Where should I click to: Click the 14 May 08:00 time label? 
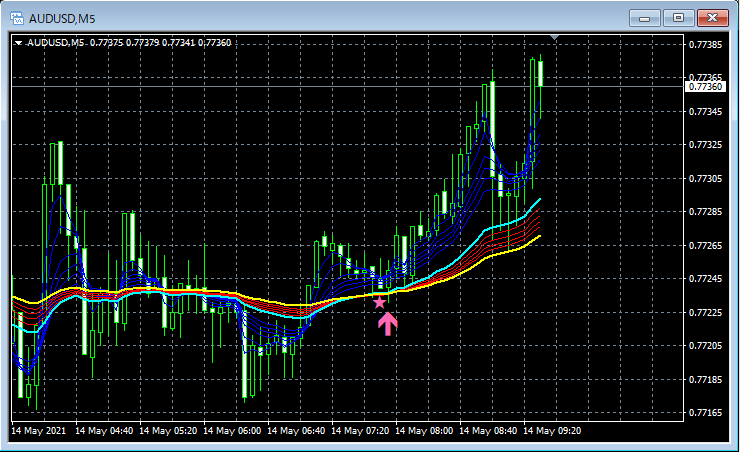[424, 431]
